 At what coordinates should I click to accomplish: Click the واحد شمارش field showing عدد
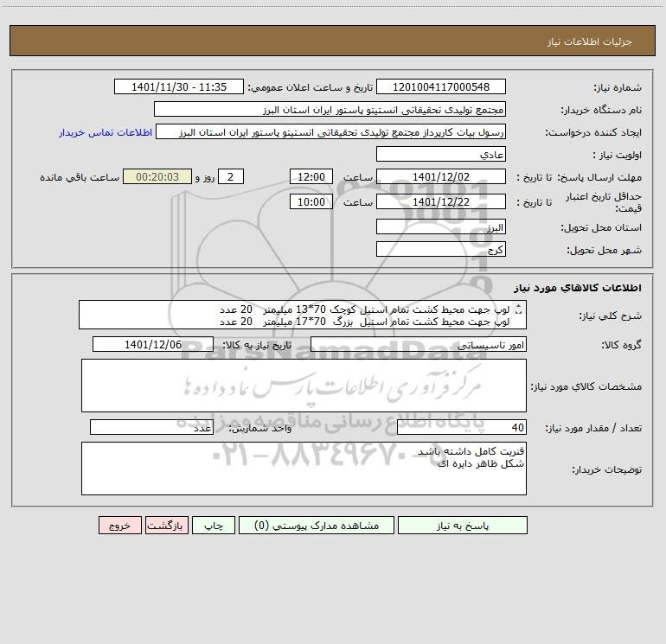tap(151, 428)
